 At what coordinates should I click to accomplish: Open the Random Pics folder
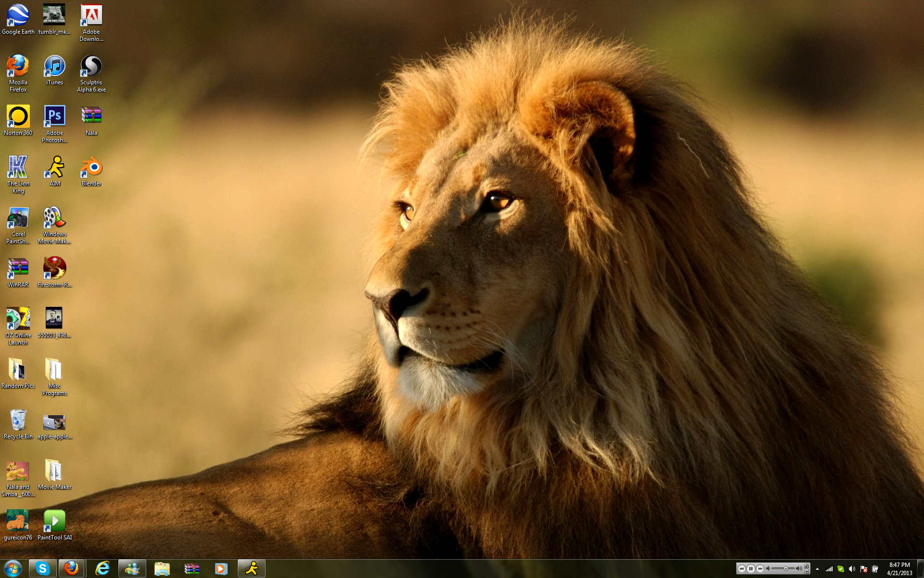(x=18, y=370)
